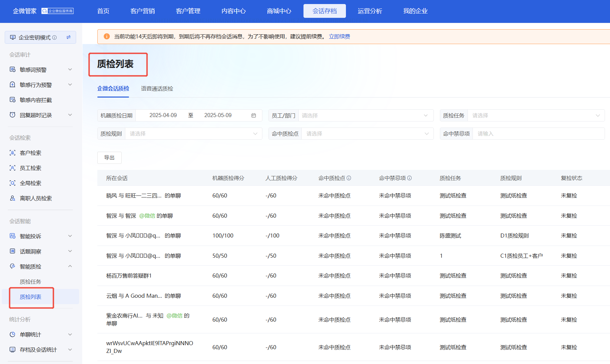Open the calendar icon in date range
The height and width of the screenshot is (364, 610).
click(254, 115)
